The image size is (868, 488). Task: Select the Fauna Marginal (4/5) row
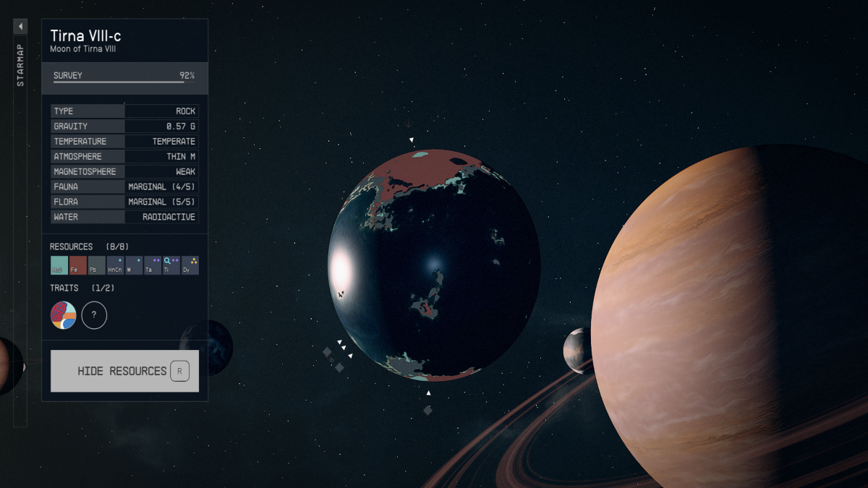(x=124, y=187)
